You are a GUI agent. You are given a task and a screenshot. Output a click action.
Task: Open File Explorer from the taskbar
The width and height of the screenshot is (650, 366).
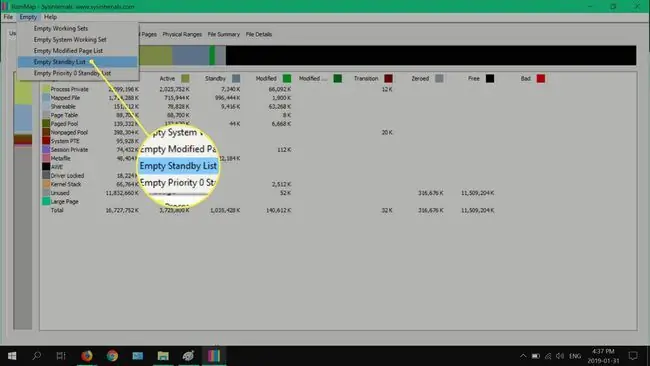163,356
